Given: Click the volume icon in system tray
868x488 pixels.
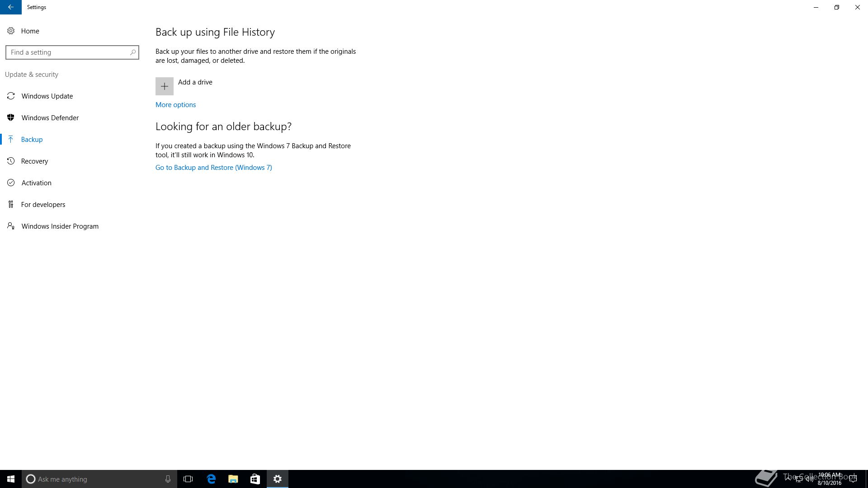Looking at the screenshot, I should 810,479.
